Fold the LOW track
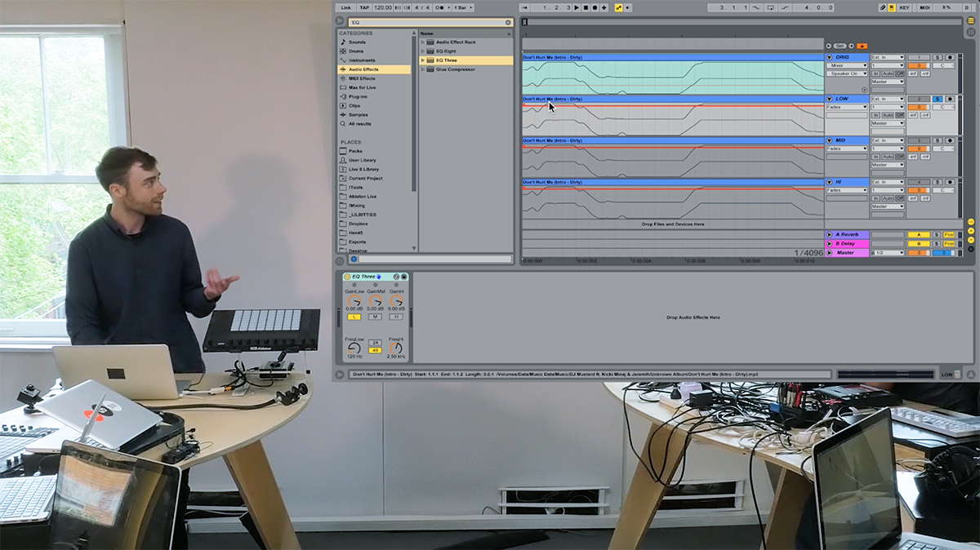Viewport: 980px width, 550px height. coord(829,99)
